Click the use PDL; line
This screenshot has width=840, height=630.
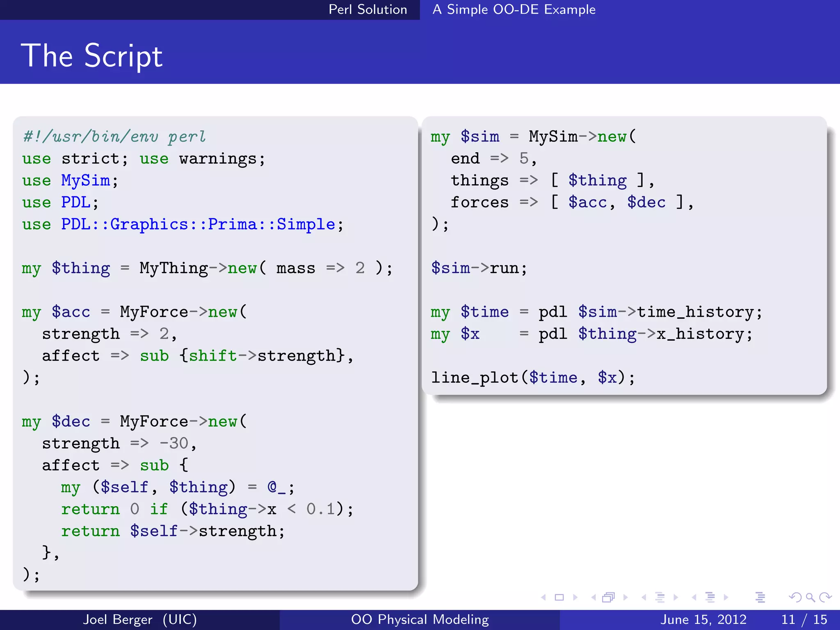tap(60, 202)
